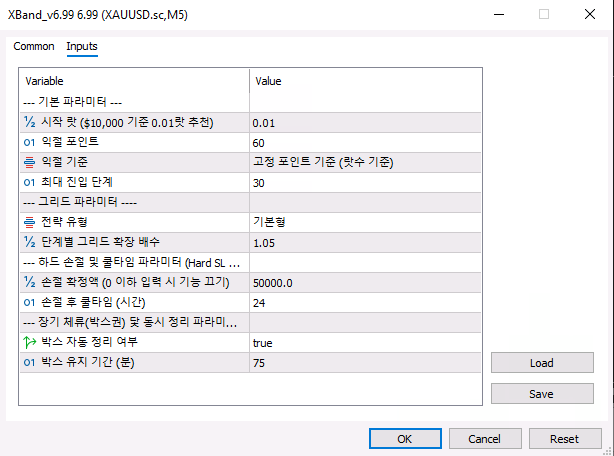The height and width of the screenshot is (456, 614).
Task: Select the '단계별 그리드 확장 배수' label
Action: [100, 242]
